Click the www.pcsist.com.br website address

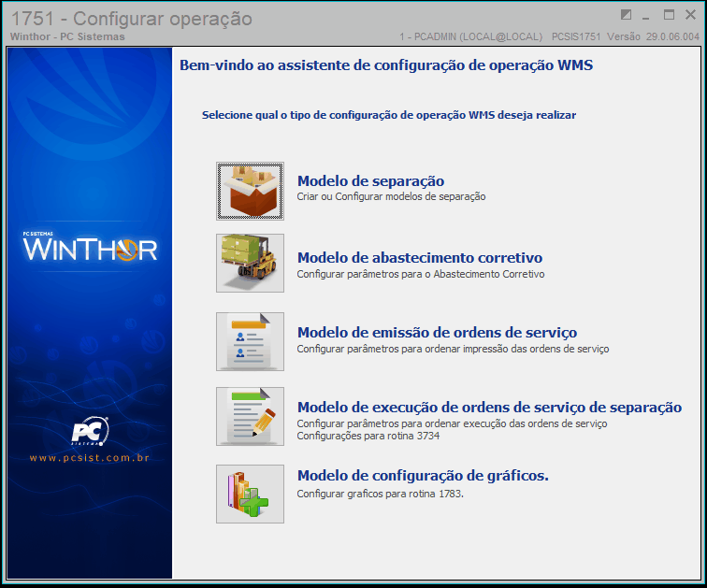click(89, 458)
